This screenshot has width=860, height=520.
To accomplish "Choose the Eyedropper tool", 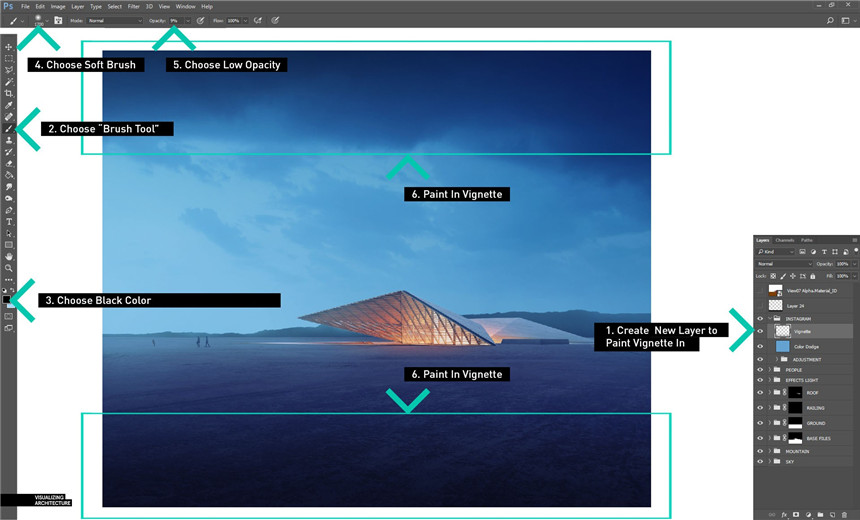I will click(x=9, y=105).
